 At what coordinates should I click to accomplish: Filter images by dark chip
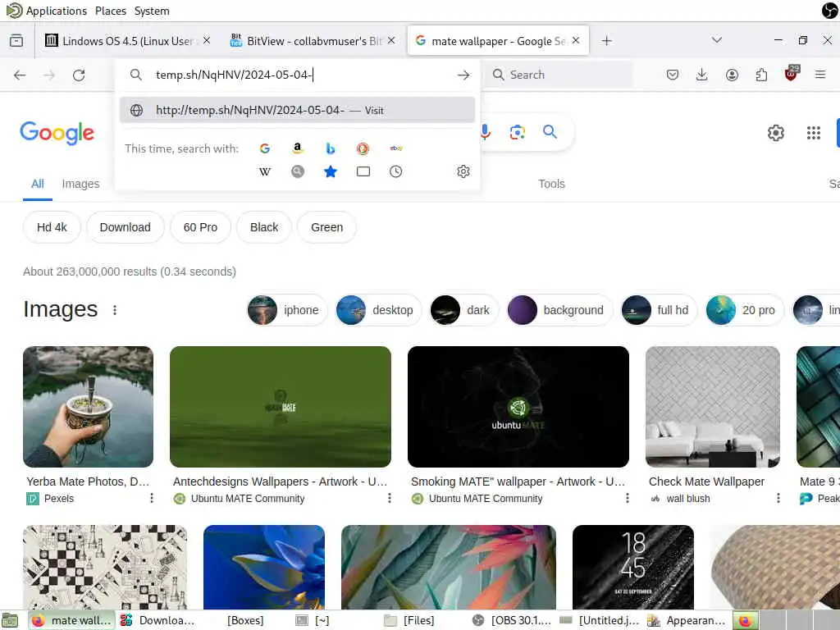(463, 310)
